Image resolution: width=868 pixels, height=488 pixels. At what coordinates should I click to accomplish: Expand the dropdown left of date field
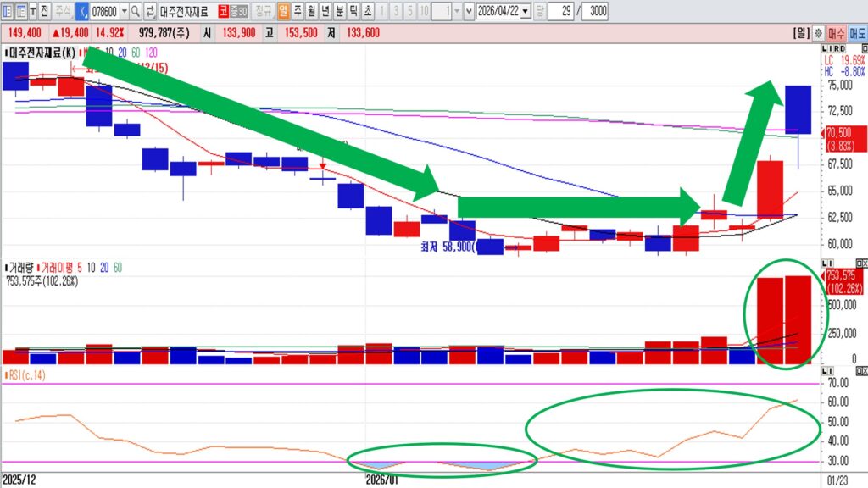(470, 12)
